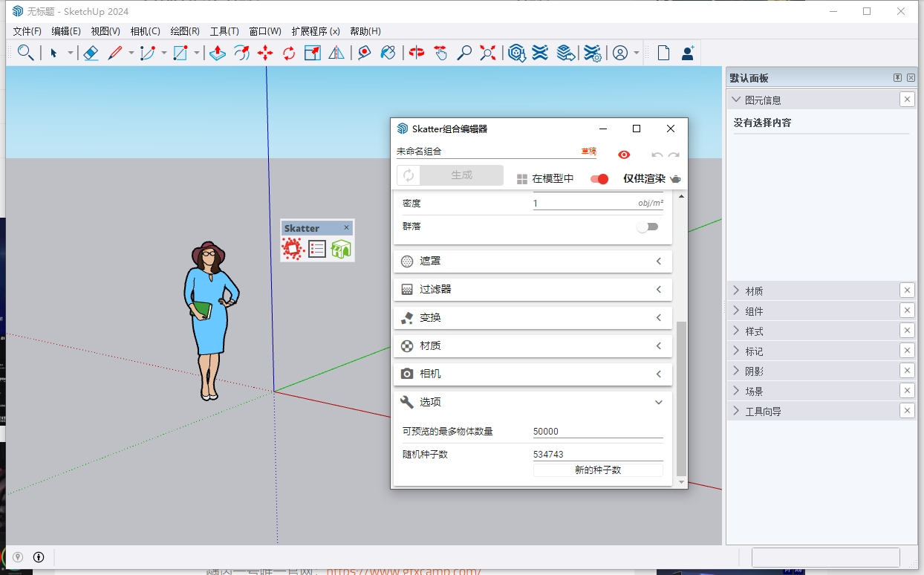Click Send to LayOut icon
924x575 pixels.
(x=566, y=53)
